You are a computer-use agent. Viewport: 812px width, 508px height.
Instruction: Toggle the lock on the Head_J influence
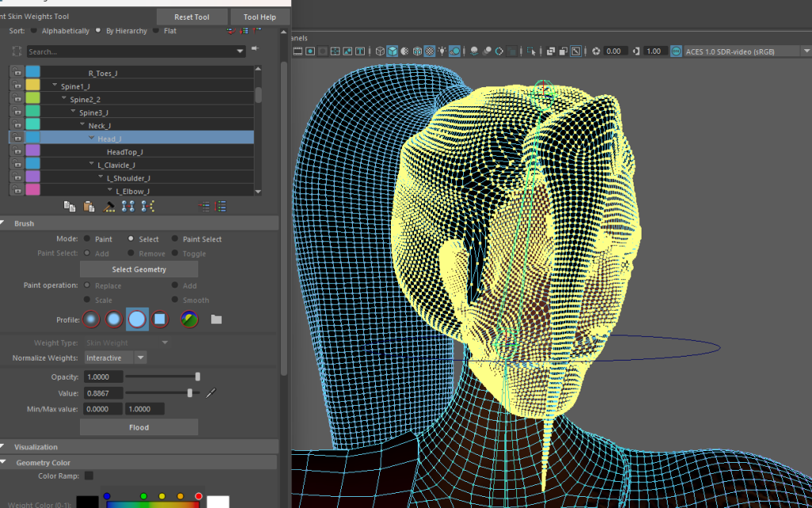[x=17, y=138]
